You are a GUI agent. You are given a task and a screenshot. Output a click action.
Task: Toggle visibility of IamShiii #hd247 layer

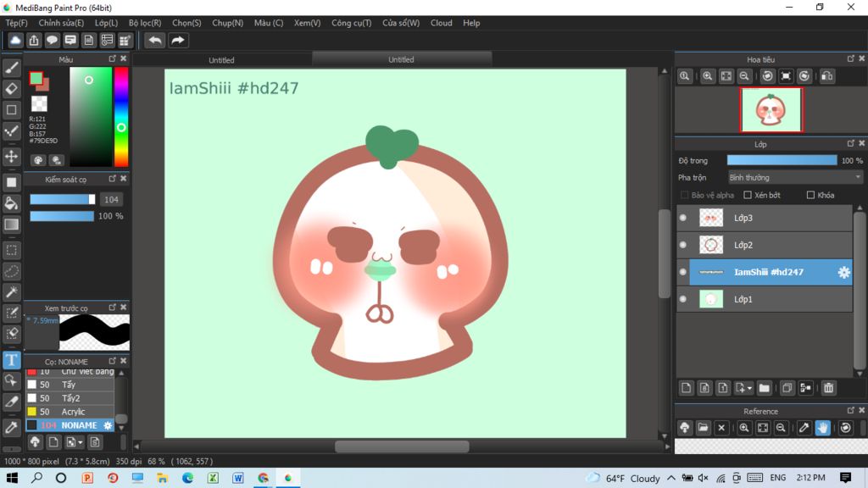click(x=683, y=272)
